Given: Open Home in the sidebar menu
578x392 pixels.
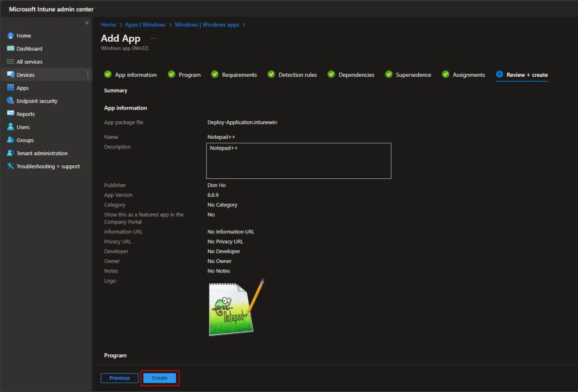Looking at the screenshot, I should [24, 36].
